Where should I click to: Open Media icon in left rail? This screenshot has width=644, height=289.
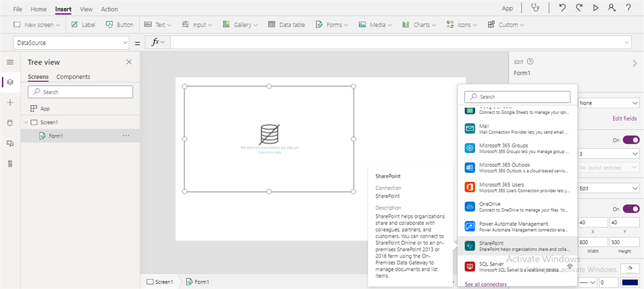[10, 143]
